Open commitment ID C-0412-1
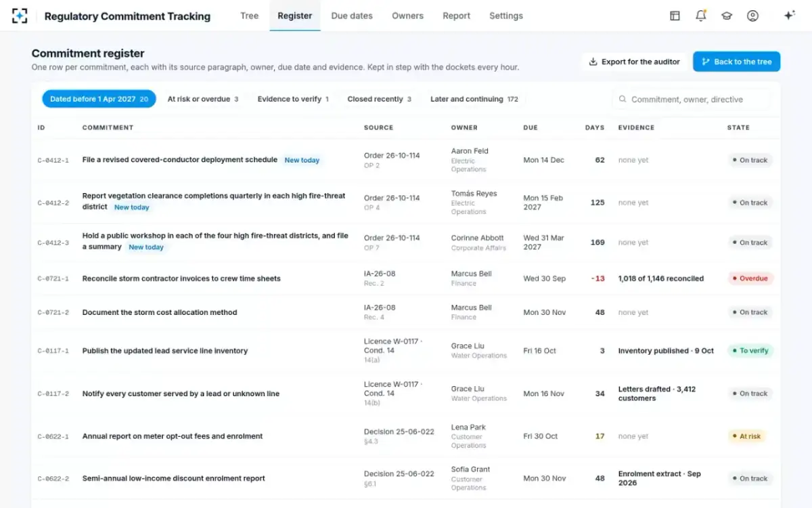This screenshot has width=812, height=508. point(53,161)
